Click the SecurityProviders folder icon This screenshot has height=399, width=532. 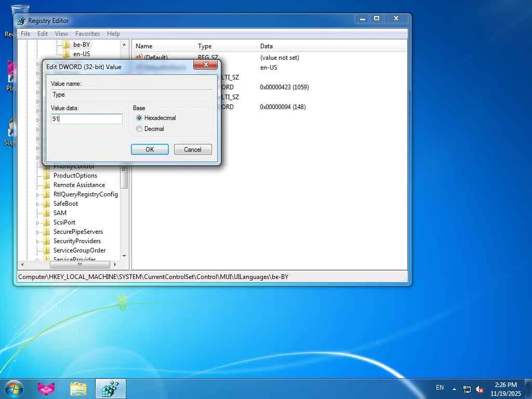point(46,241)
